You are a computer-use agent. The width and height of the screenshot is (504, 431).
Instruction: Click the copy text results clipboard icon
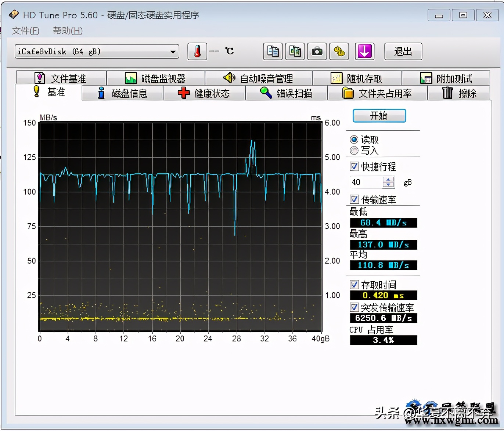pyautogui.click(x=272, y=51)
